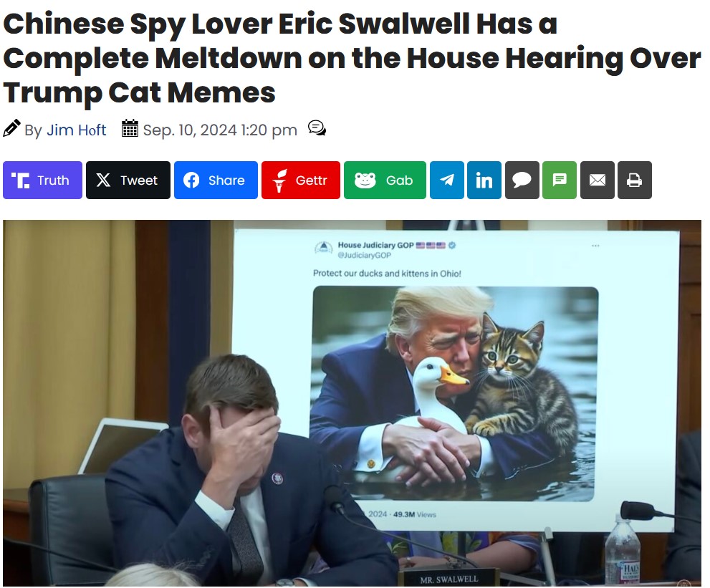Screen dimensions: 710x588
Task: Print the article with printer icon
Action: 634,180
